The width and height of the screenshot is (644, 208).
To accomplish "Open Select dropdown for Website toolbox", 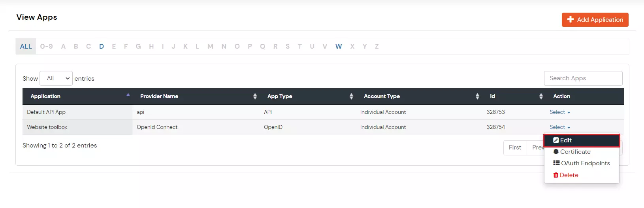I will [x=560, y=127].
